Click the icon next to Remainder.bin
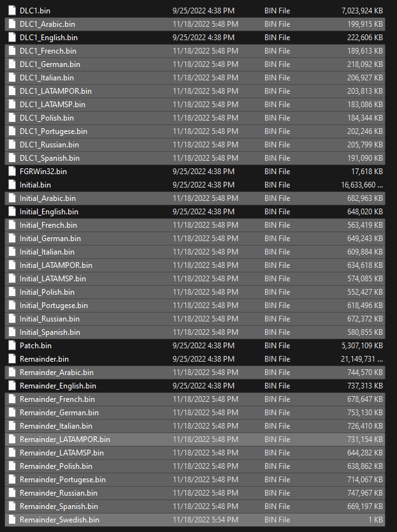Screen dimensions: 397x532 [12, 359]
